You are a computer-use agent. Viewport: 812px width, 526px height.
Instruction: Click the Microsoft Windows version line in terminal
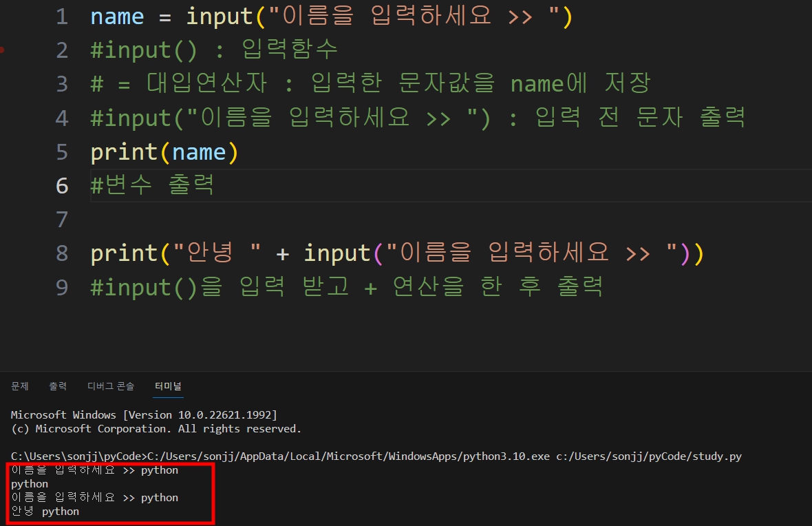pyautogui.click(x=144, y=414)
